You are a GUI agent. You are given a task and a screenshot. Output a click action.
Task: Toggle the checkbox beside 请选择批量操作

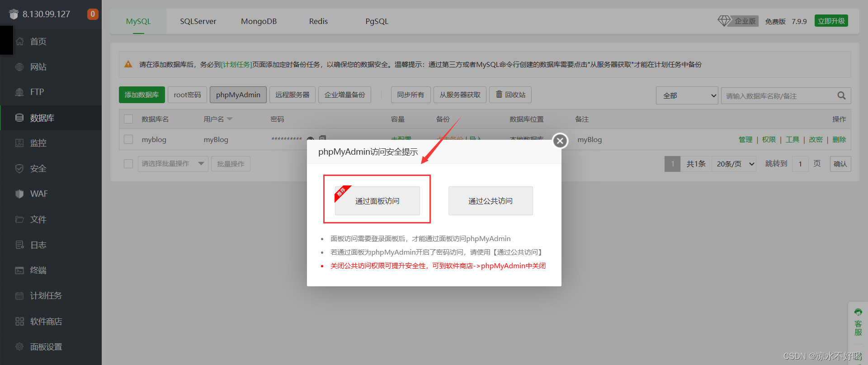click(128, 163)
